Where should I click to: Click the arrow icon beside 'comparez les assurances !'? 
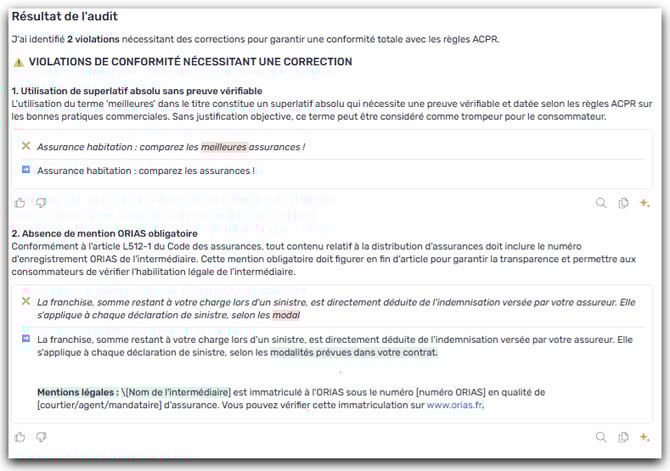click(26, 170)
